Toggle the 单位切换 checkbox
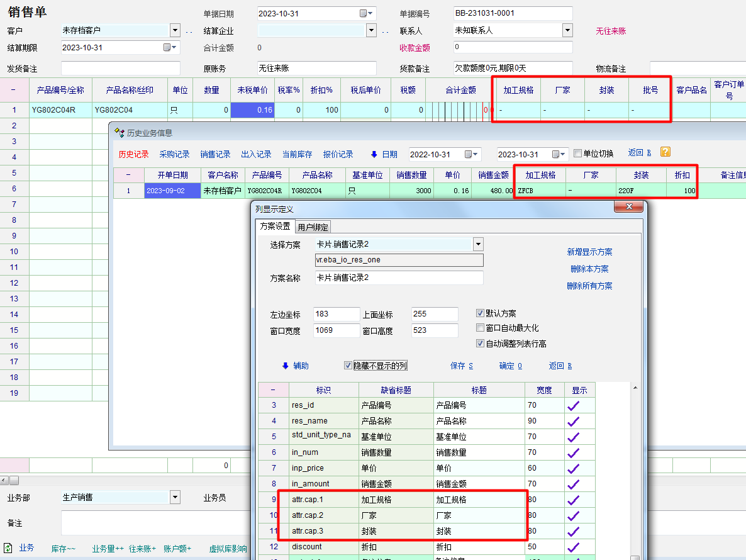 tap(578, 154)
